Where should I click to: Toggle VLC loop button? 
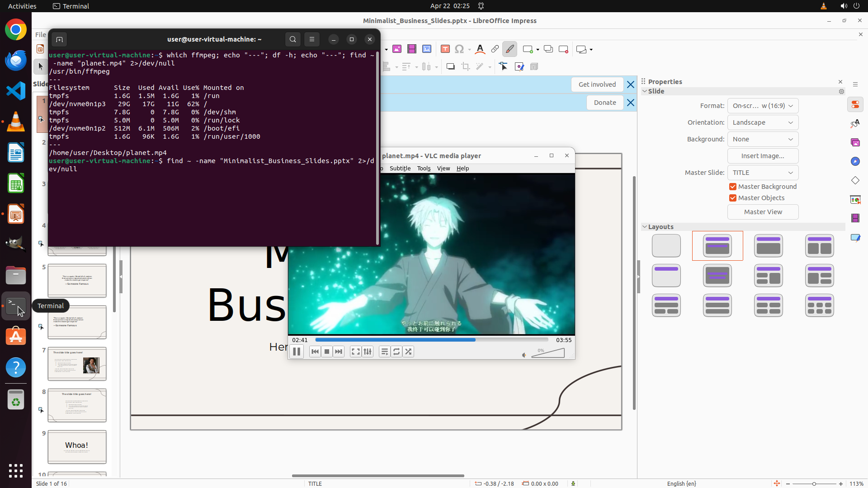coord(396,352)
